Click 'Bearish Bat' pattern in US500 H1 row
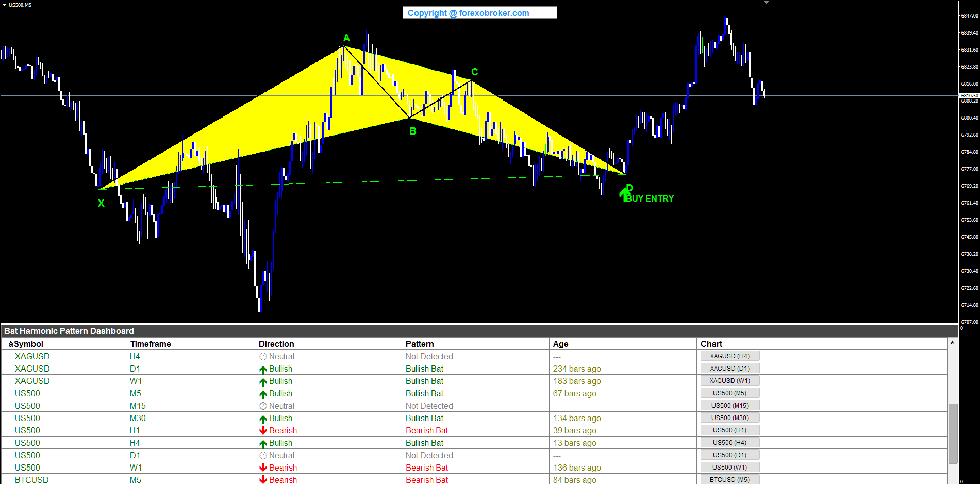980x484 pixels. pyautogui.click(x=427, y=430)
